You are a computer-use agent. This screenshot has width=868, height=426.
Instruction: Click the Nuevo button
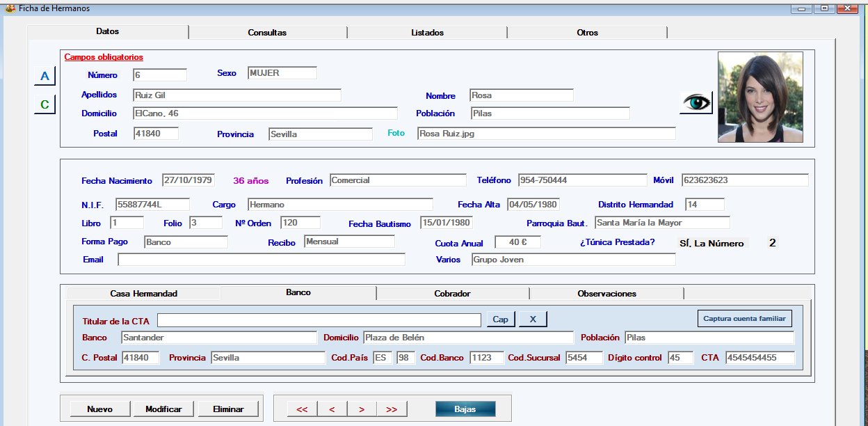pos(99,409)
